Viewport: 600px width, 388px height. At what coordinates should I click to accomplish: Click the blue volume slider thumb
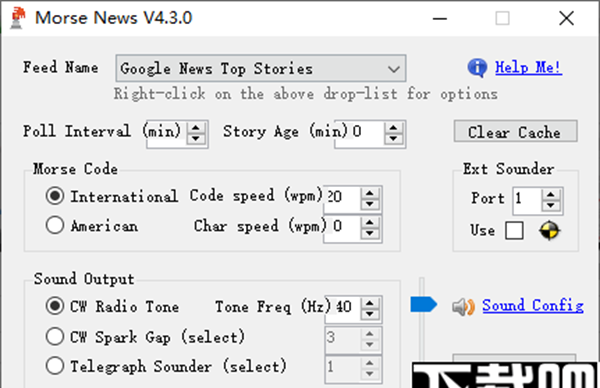423,305
